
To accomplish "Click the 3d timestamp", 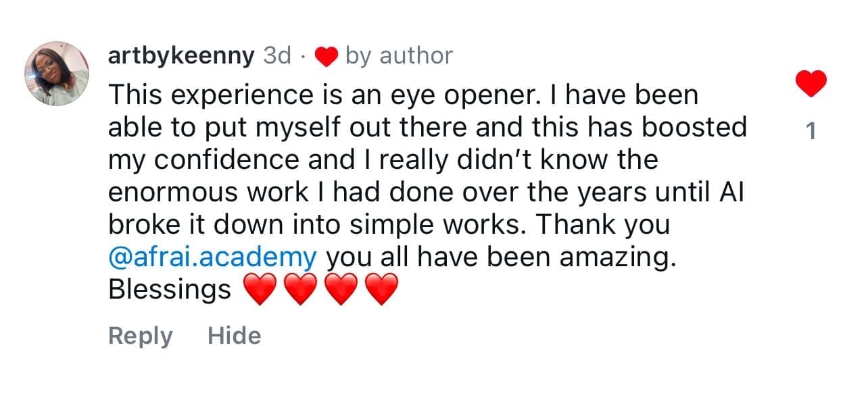I will click(x=276, y=56).
